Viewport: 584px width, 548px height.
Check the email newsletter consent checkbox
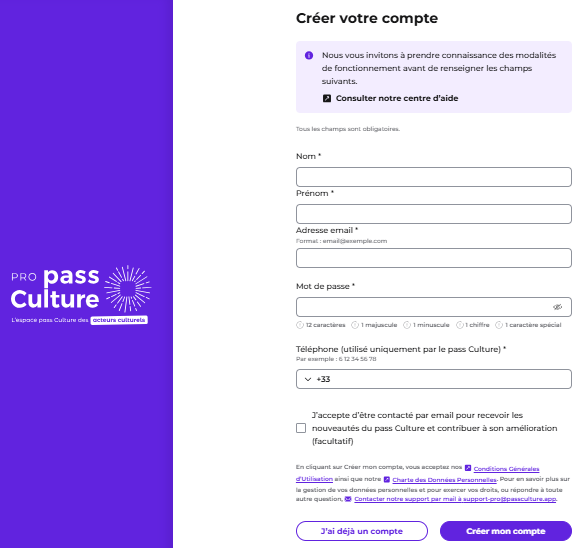pyautogui.click(x=301, y=428)
